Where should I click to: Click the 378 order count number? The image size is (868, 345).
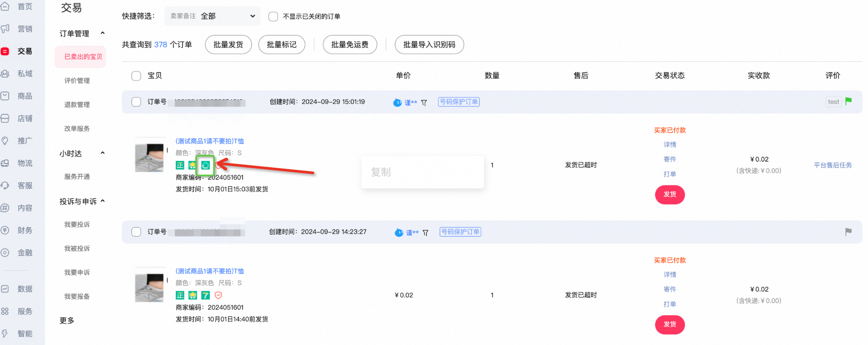pos(161,44)
